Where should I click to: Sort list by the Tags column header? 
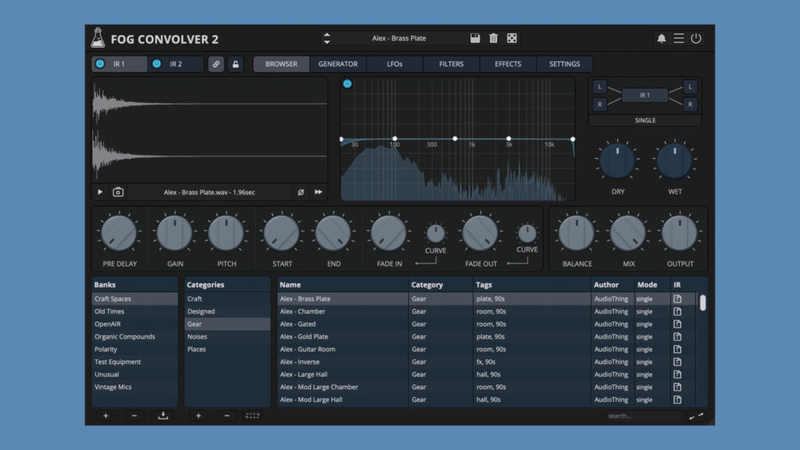(x=532, y=285)
